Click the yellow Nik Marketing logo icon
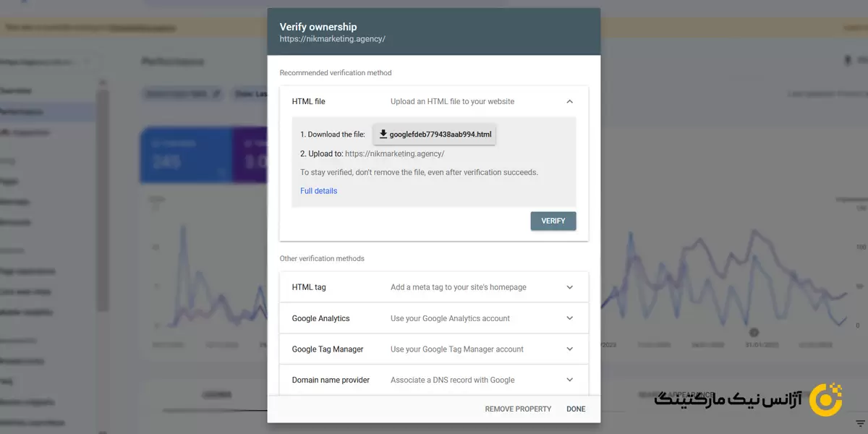Image resolution: width=868 pixels, height=434 pixels. click(825, 400)
